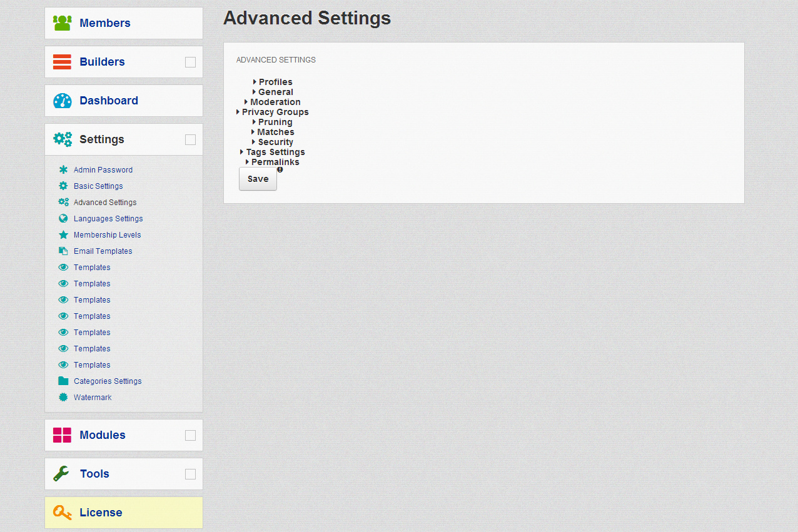The width and height of the screenshot is (798, 532).
Task: Save the advanced settings
Action: (258, 179)
